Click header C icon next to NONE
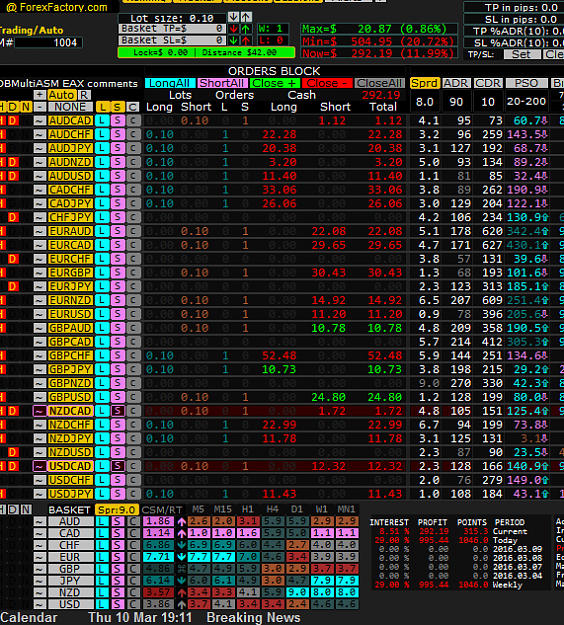 coord(133,107)
